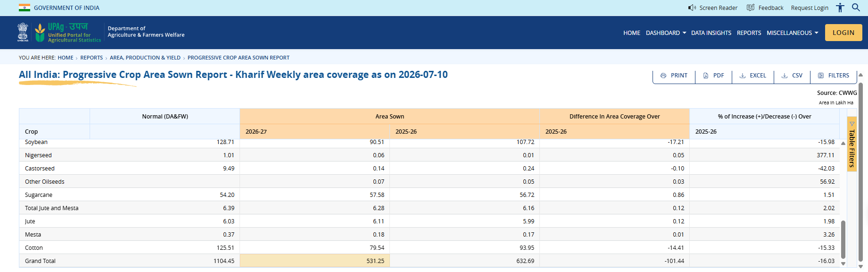The width and height of the screenshot is (868, 272).
Task: Click the national emblem icon
Action: 23,32
